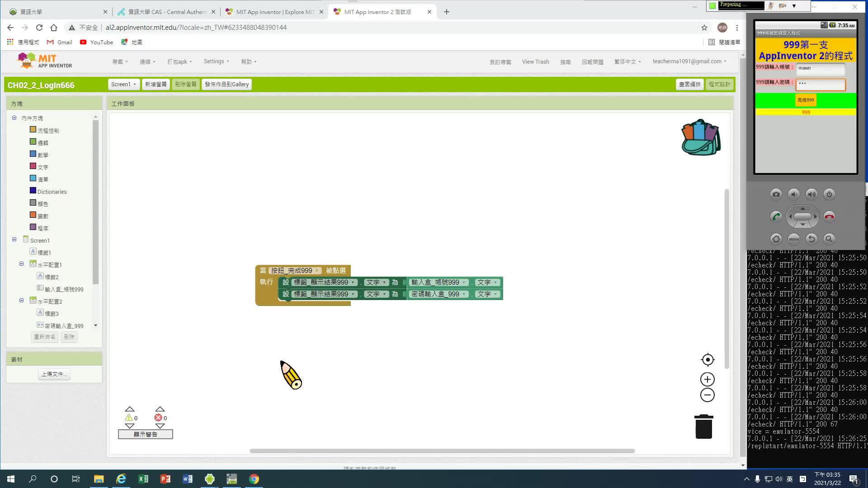The height and width of the screenshot is (488, 868).
Task: Zoom out with the minus icon
Action: click(x=708, y=395)
